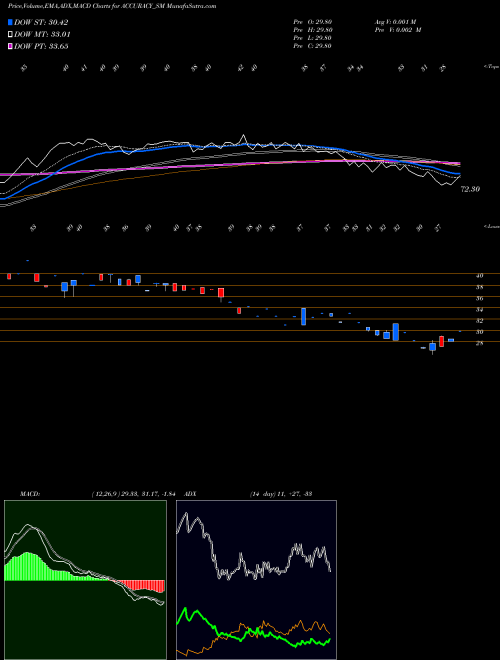Click the 28 price axis label

click(x=479, y=343)
